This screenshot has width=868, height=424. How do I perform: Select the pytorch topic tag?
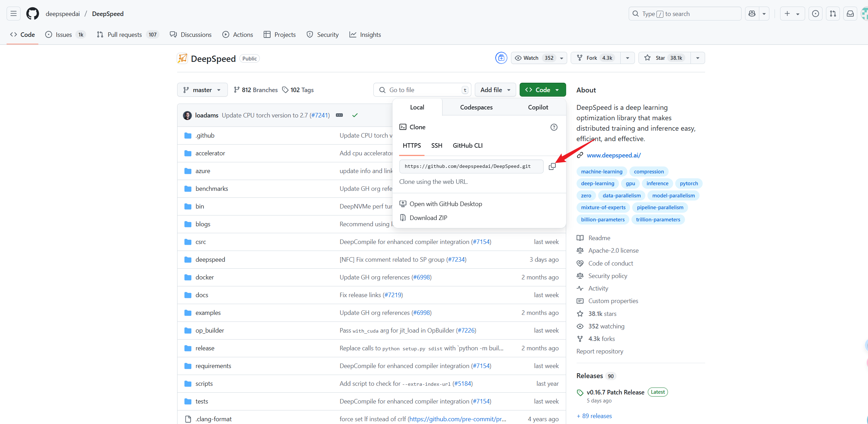coord(688,184)
